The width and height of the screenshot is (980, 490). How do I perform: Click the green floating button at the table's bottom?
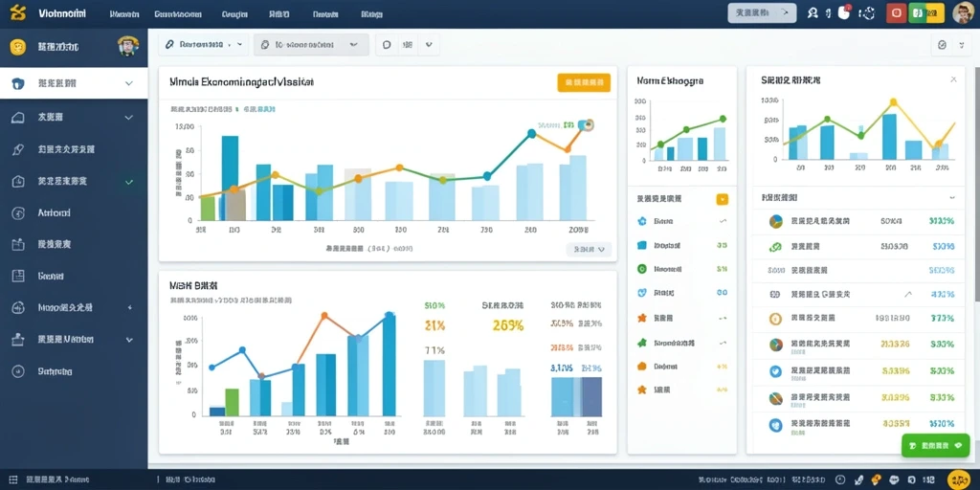(x=936, y=446)
